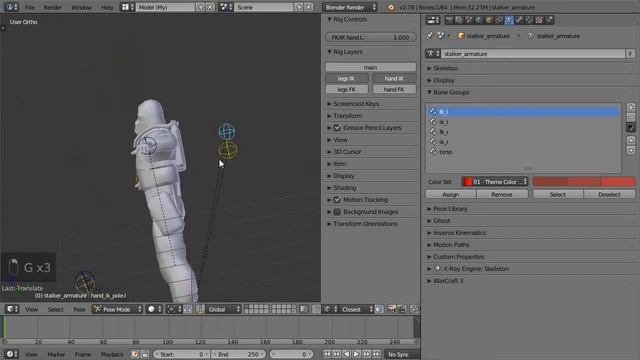Open the File menu

(x=29, y=7)
